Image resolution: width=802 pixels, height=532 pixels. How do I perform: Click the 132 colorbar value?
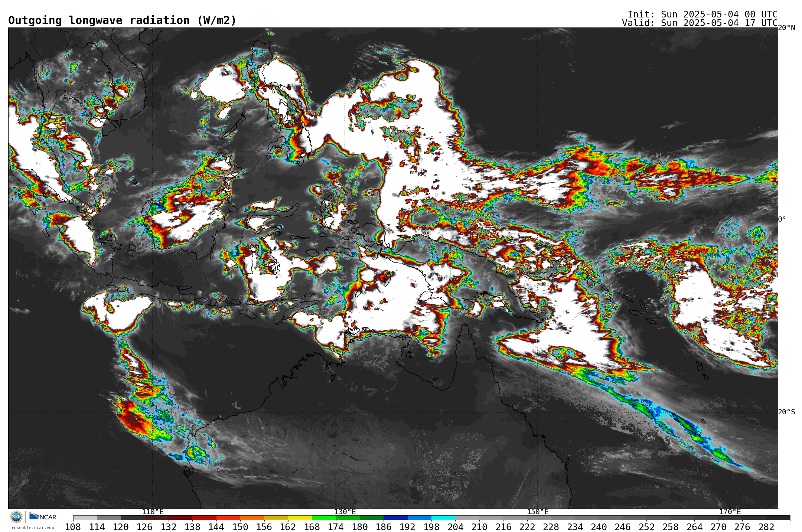[x=169, y=527]
